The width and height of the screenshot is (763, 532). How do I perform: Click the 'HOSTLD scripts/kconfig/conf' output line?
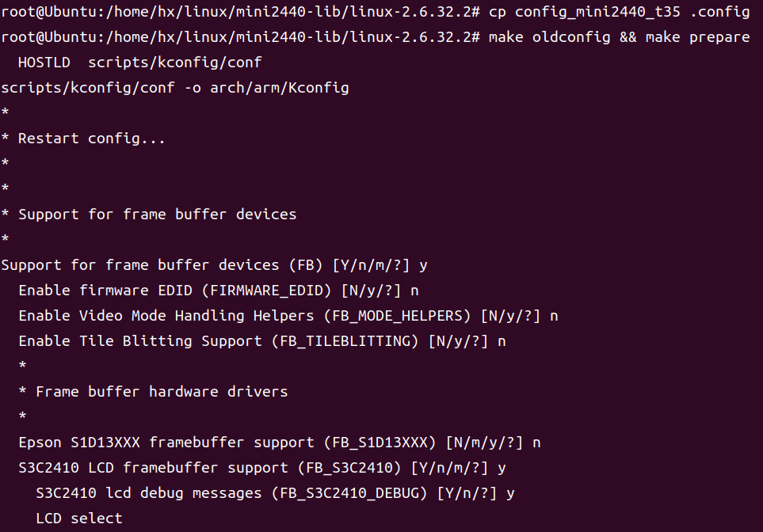point(139,63)
